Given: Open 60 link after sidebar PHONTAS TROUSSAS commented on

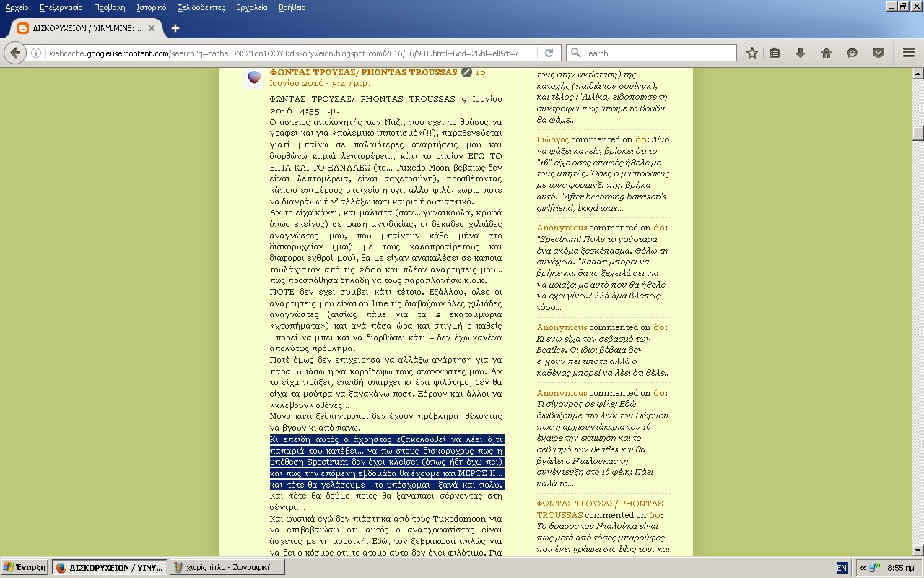Looking at the screenshot, I should click(654, 515).
